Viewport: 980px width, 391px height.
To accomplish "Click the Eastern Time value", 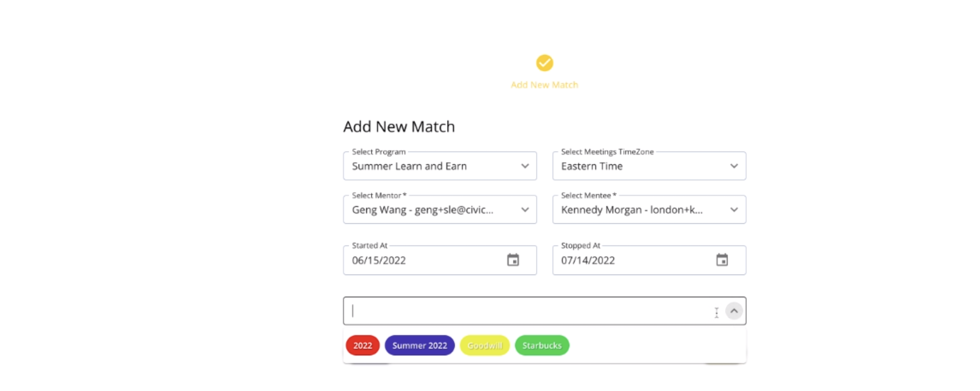I will pyautogui.click(x=592, y=166).
